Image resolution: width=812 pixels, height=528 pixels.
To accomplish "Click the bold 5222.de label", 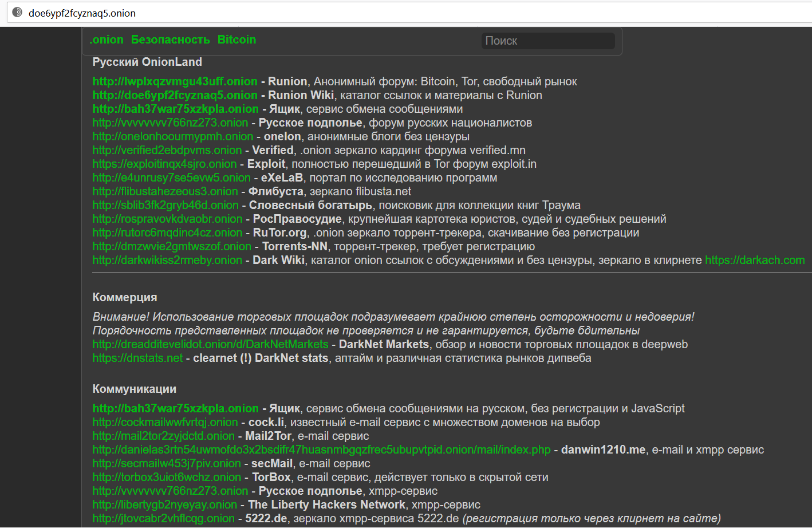I will point(266,518).
